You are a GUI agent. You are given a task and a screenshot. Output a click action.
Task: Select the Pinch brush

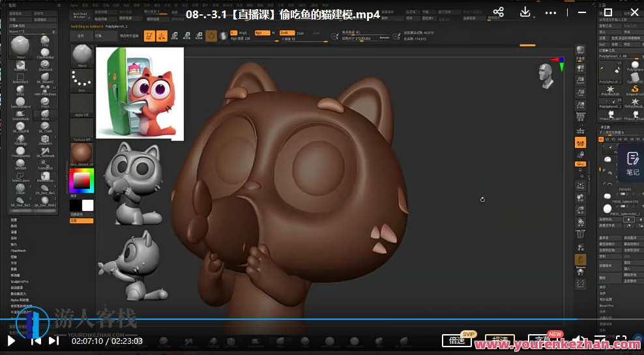(45, 103)
